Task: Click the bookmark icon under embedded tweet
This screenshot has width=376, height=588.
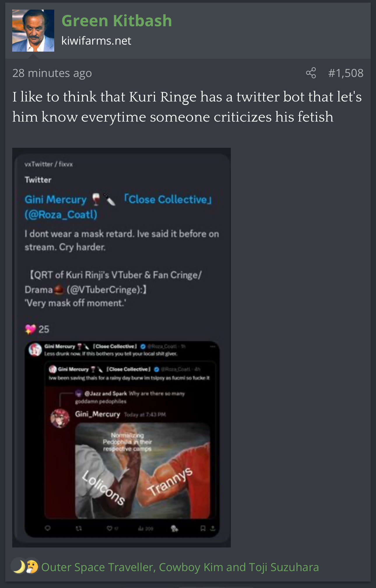Action: pos(203,528)
